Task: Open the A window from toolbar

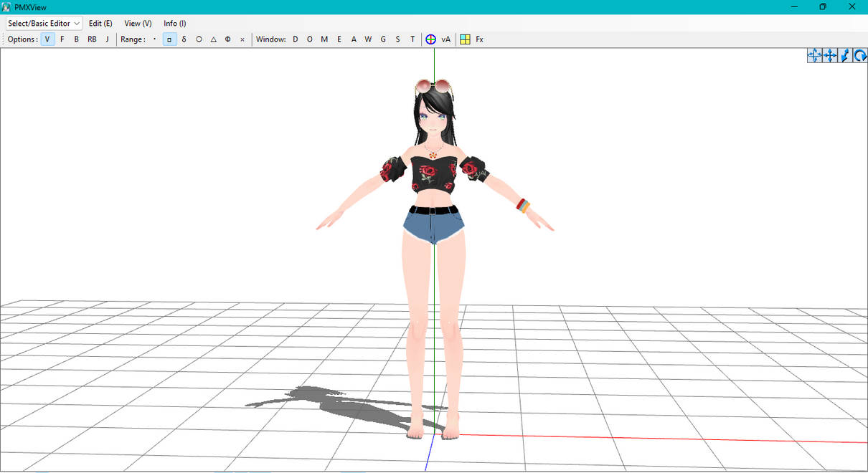Action: 354,39
